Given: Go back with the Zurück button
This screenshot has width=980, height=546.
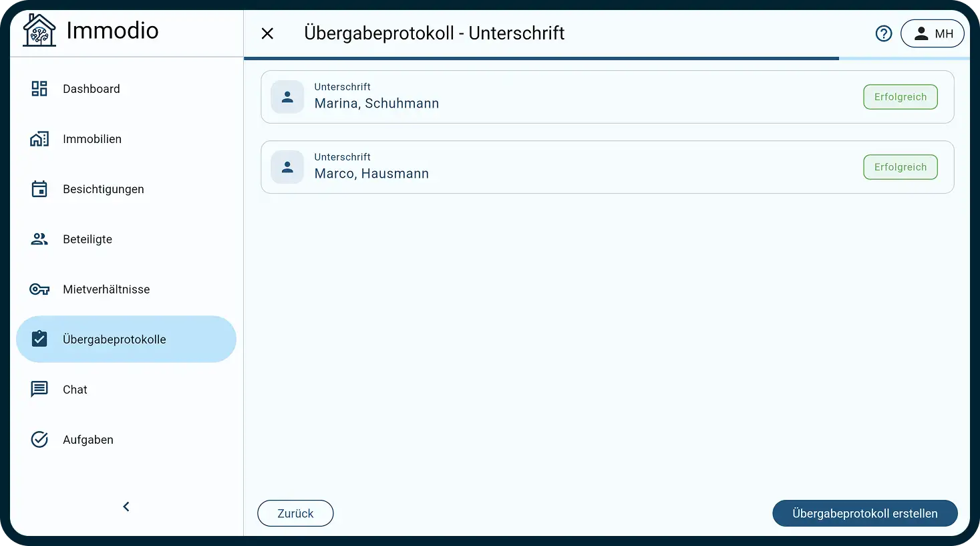Looking at the screenshot, I should [295, 513].
